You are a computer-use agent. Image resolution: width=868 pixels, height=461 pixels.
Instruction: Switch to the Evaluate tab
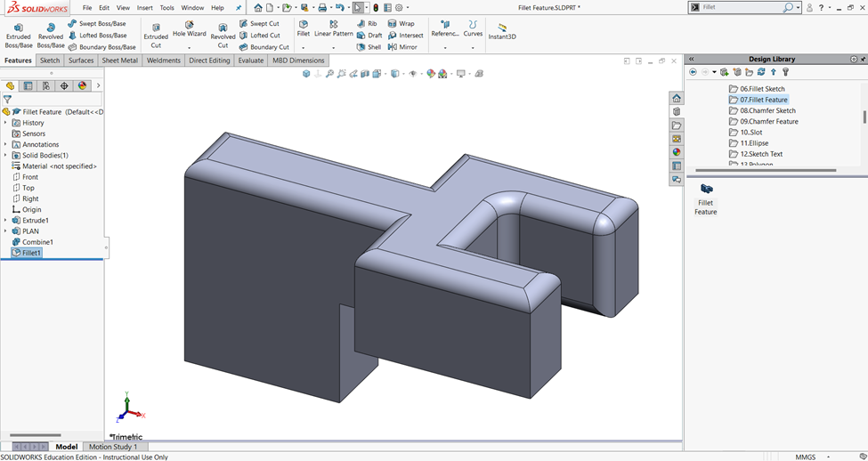pyautogui.click(x=251, y=61)
